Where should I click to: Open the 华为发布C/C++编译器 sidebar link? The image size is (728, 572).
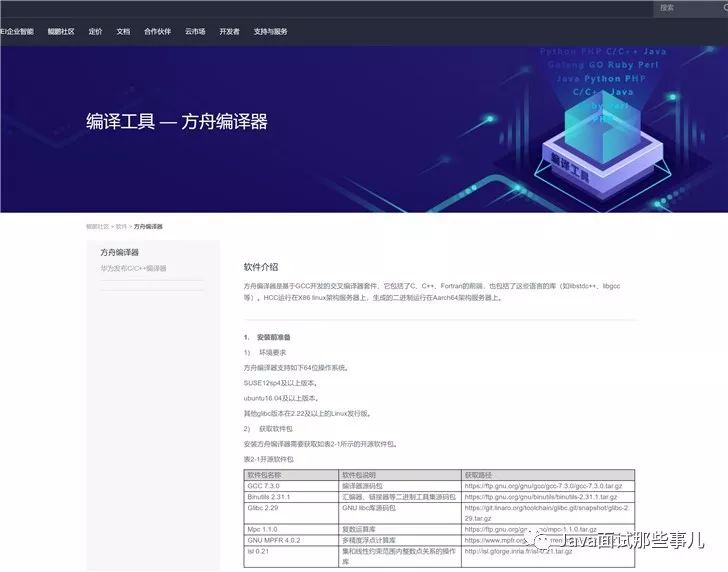[133, 268]
